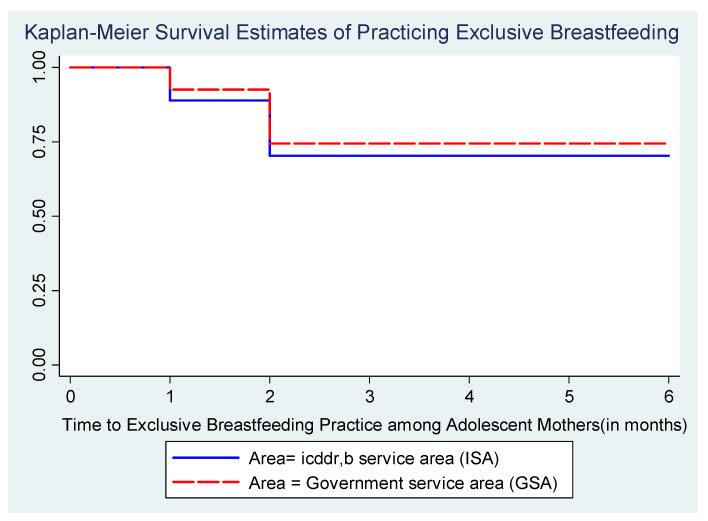
Task: Click the 0.00 label on the y-axis
Action: 39,364
